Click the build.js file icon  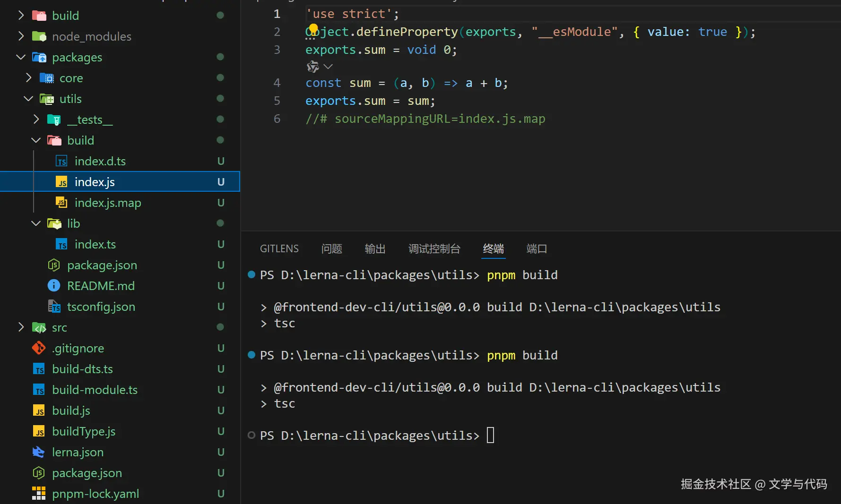(x=39, y=410)
